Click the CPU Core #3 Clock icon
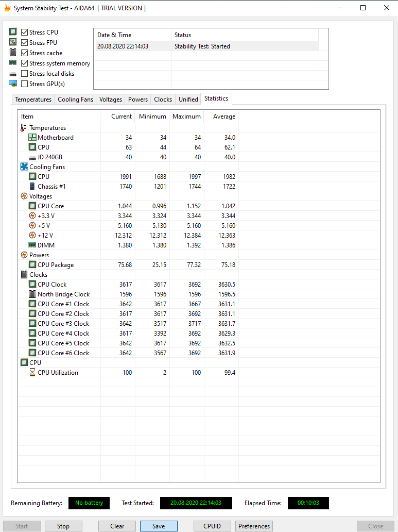The image size is (398, 532). [32, 323]
